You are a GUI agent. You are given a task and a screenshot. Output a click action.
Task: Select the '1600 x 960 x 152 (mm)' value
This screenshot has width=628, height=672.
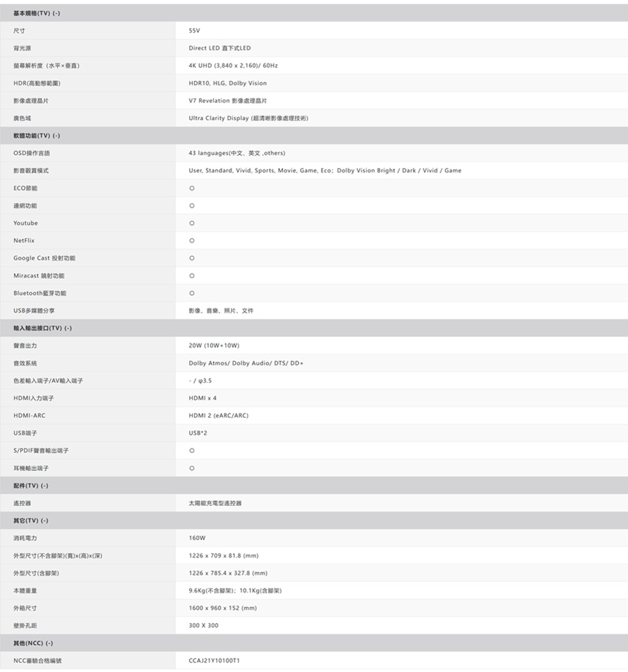point(223,608)
